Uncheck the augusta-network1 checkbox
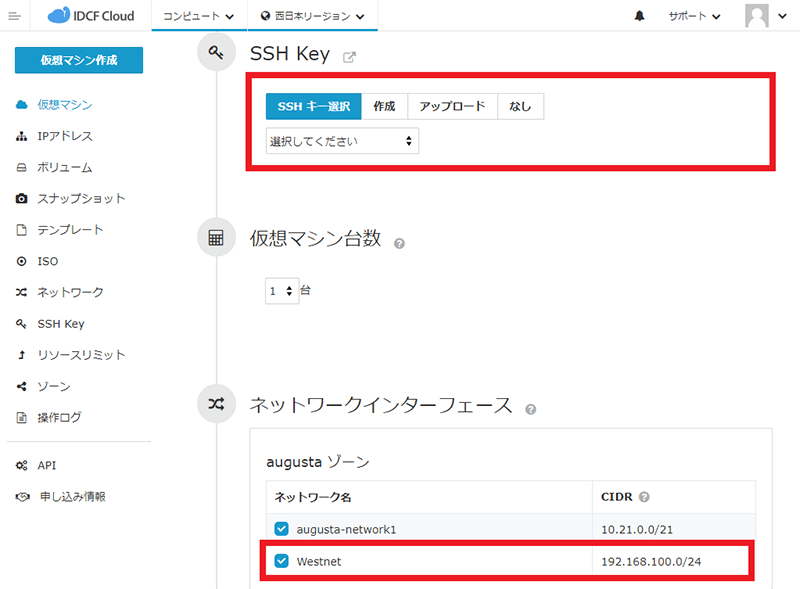Screen dimensions: 800x589 281,529
